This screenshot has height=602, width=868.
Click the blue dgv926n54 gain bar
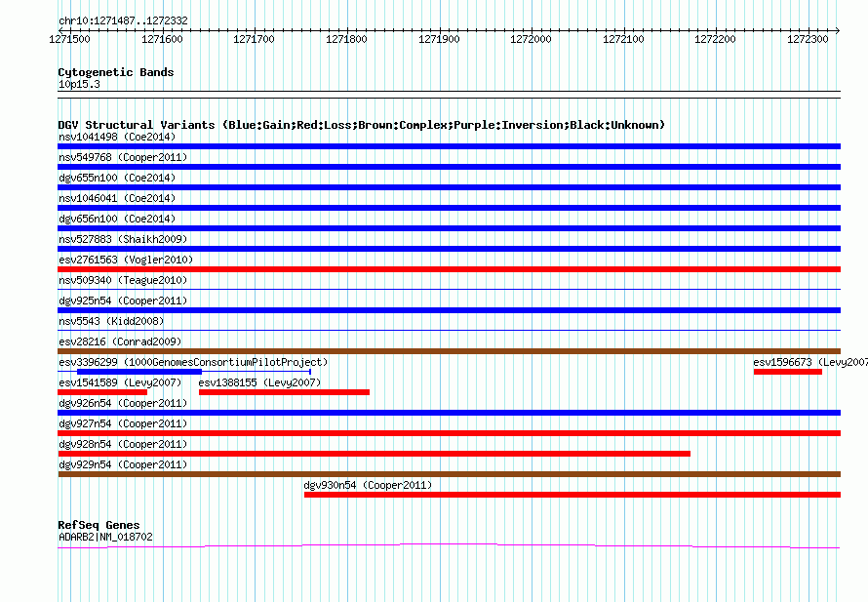(449, 413)
